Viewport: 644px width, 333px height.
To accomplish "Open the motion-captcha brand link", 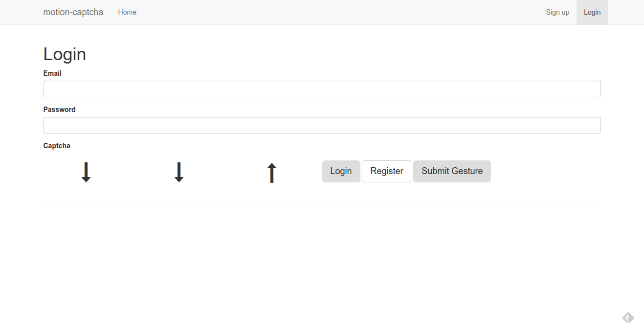I will tap(73, 12).
